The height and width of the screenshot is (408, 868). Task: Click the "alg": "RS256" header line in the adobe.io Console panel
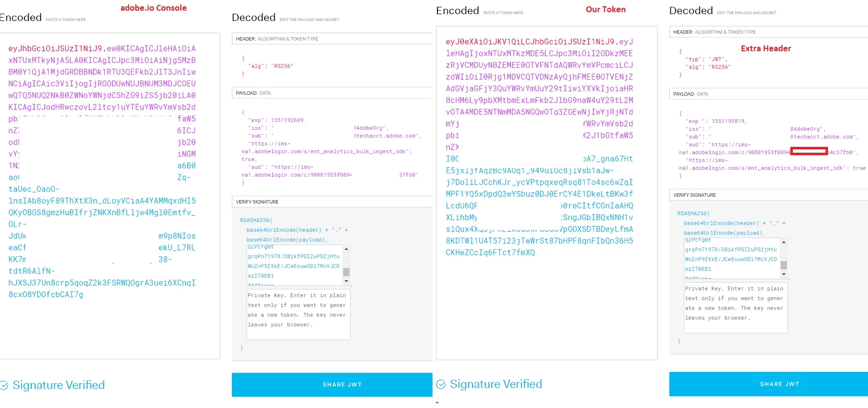(270, 66)
